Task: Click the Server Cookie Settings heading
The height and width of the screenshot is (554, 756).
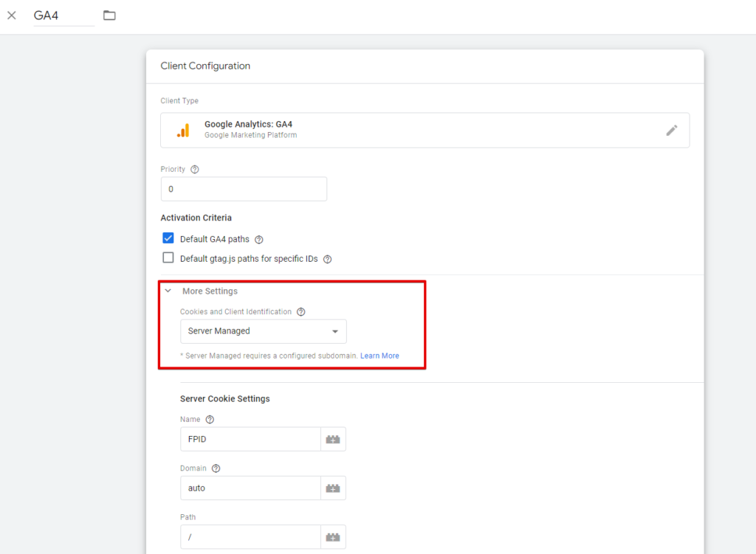Action: coord(224,399)
